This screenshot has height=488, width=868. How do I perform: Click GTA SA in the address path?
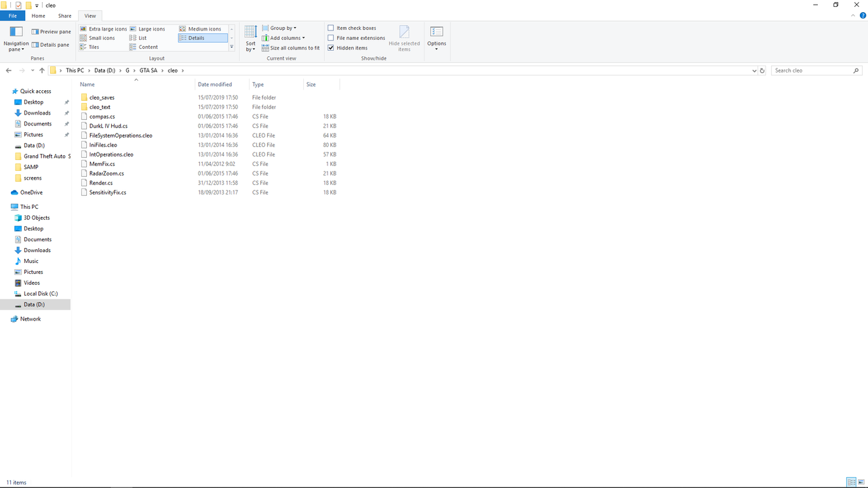click(149, 70)
